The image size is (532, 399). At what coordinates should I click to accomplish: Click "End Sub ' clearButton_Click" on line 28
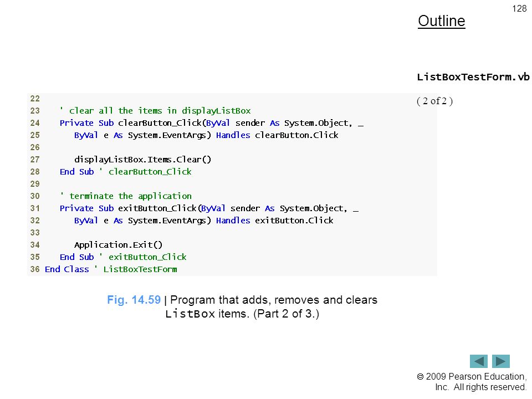tap(126, 172)
